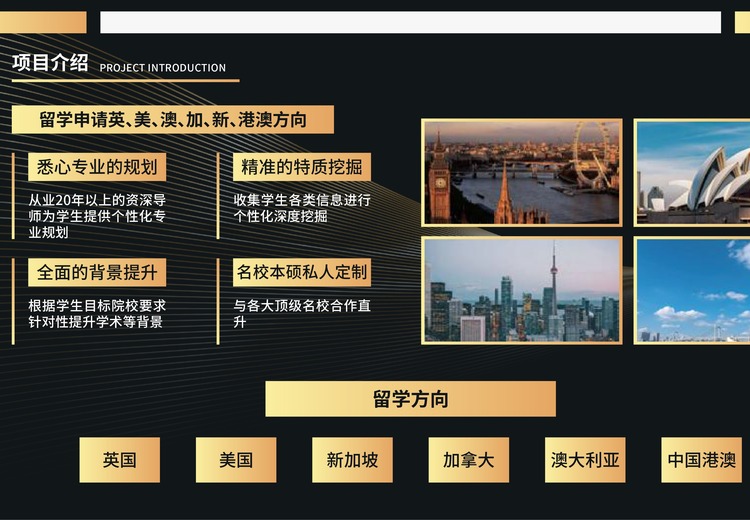
Task: Select the 从业20年以上的资深导师 paragraph
Action: pyautogui.click(x=97, y=216)
